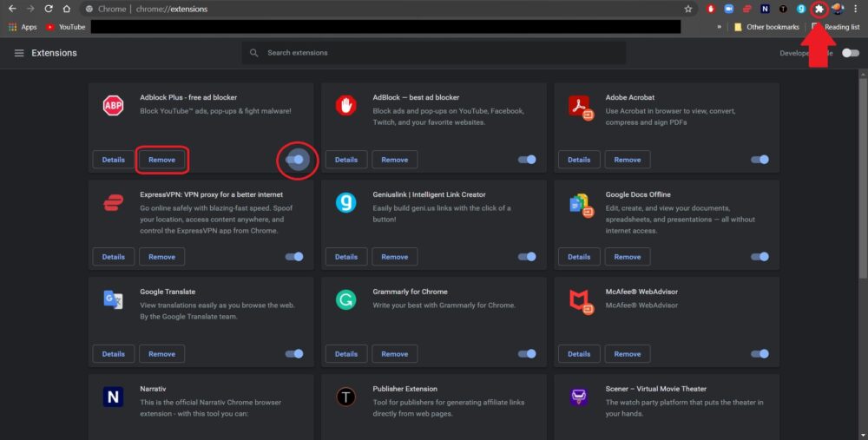Go to the browser home page

coord(69,9)
